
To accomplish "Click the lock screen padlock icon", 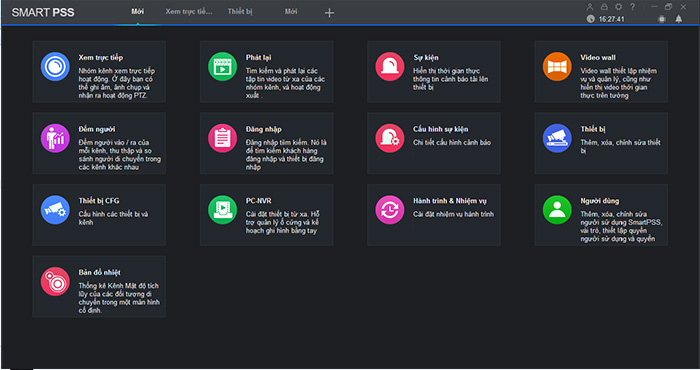I will [x=604, y=7].
